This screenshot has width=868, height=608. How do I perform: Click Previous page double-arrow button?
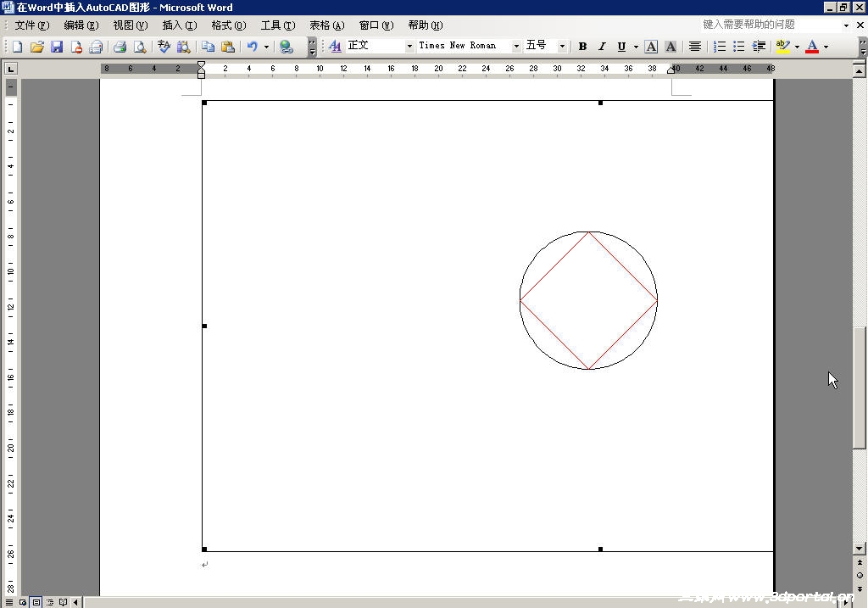click(x=860, y=562)
